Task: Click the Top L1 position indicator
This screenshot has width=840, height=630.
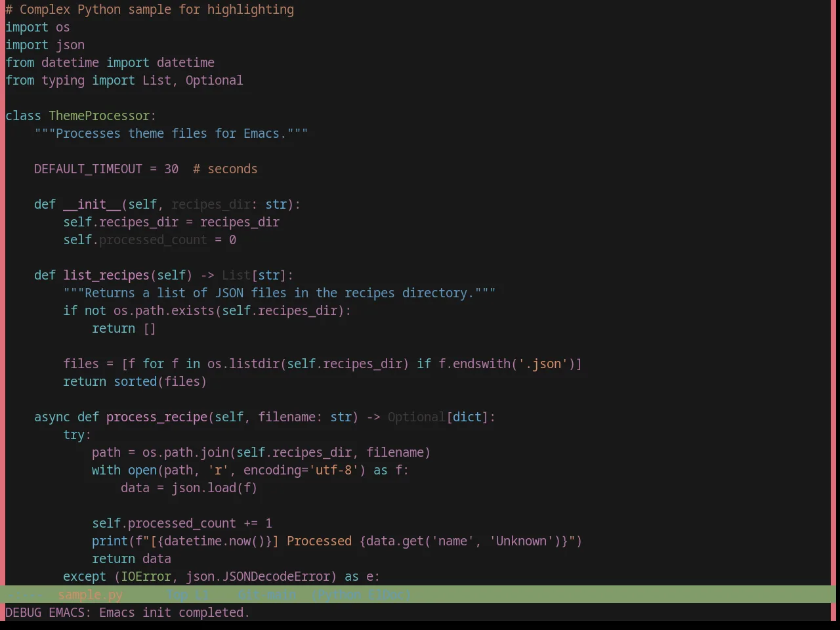Action: pyautogui.click(x=188, y=595)
